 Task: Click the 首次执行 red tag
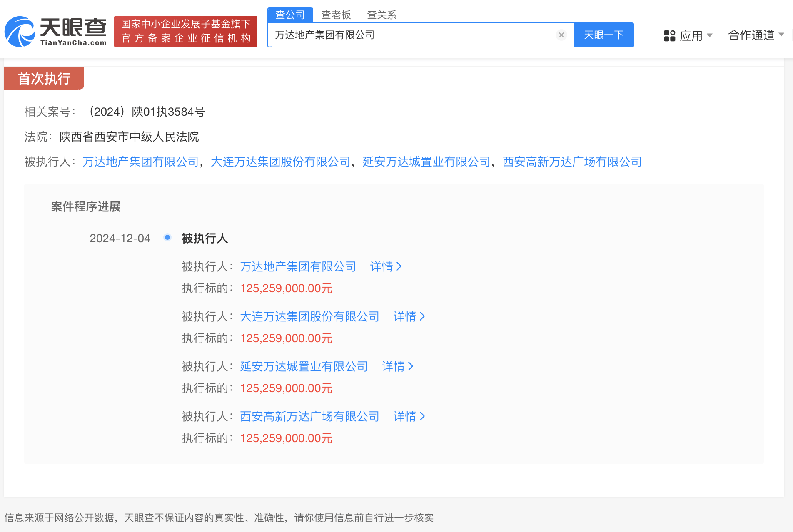(44, 78)
